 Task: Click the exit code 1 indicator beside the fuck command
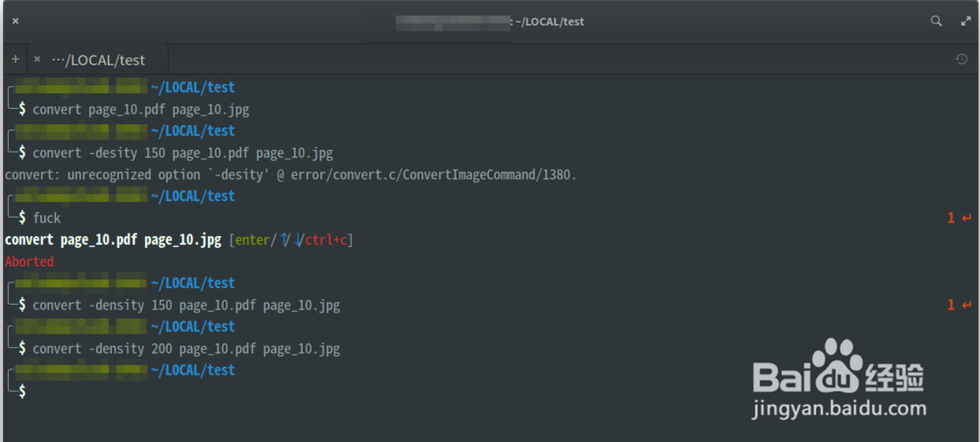950,219
